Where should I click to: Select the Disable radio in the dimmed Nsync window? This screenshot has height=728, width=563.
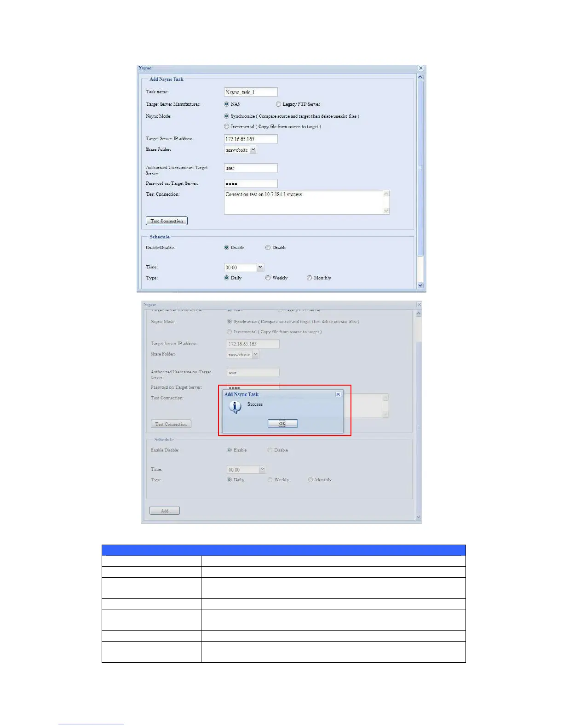tap(270, 450)
